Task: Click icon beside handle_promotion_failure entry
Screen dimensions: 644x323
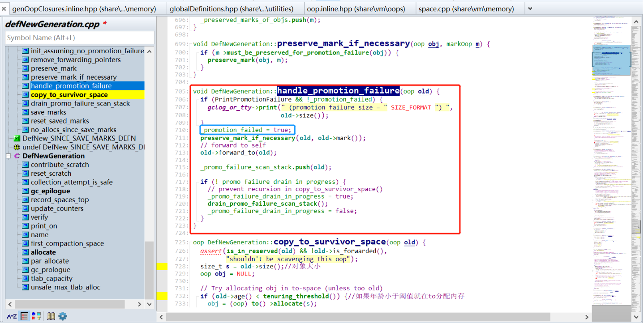Action: tap(26, 86)
